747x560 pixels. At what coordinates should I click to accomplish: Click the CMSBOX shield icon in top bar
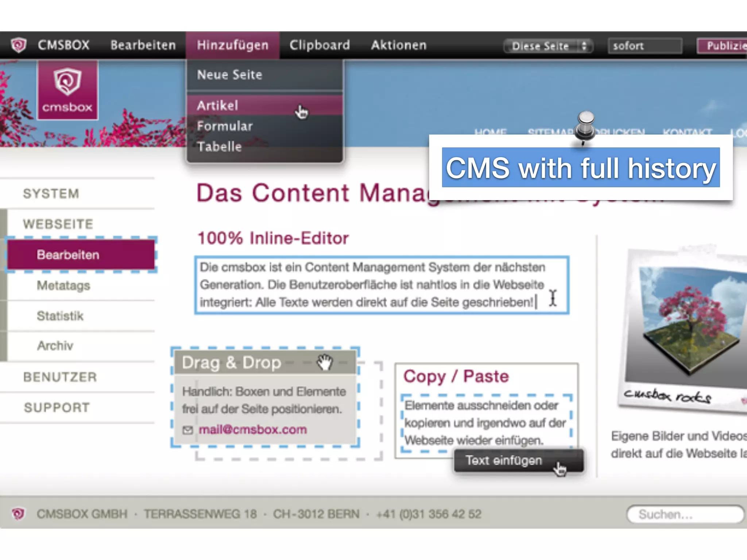point(18,45)
